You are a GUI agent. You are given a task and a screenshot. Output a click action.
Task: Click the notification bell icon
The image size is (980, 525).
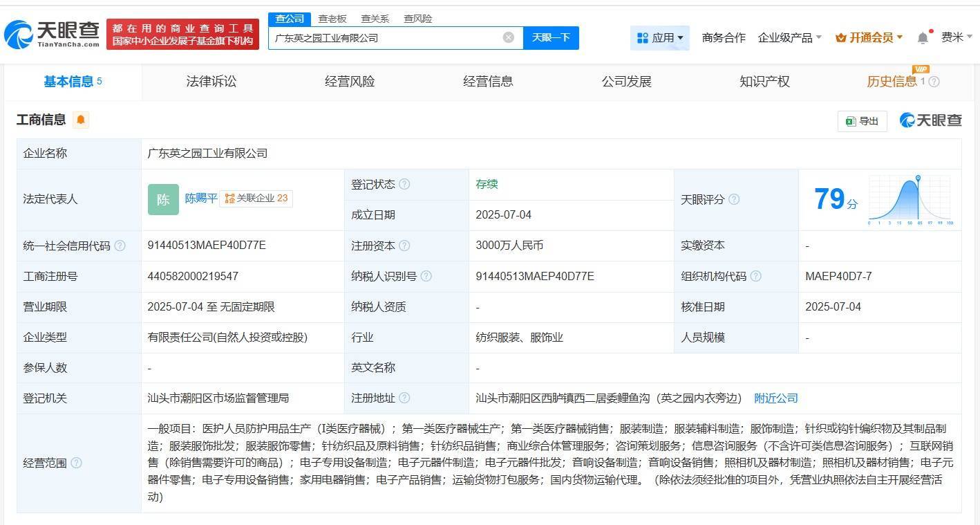point(923,38)
